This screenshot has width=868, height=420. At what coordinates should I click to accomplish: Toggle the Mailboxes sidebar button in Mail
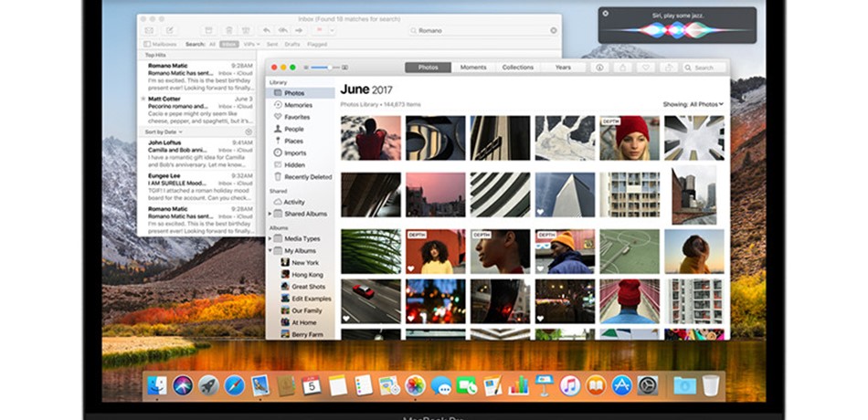(160, 44)
